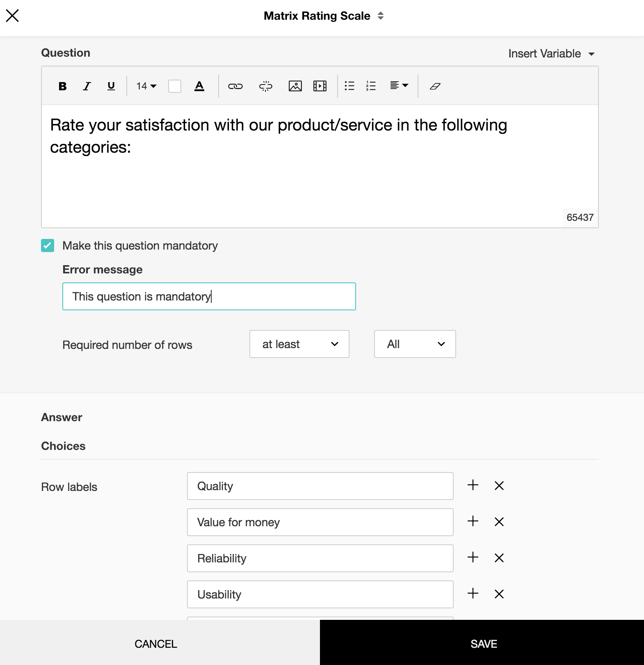
Task: Click the SAVE button
Action: click(x=482, y=642)
